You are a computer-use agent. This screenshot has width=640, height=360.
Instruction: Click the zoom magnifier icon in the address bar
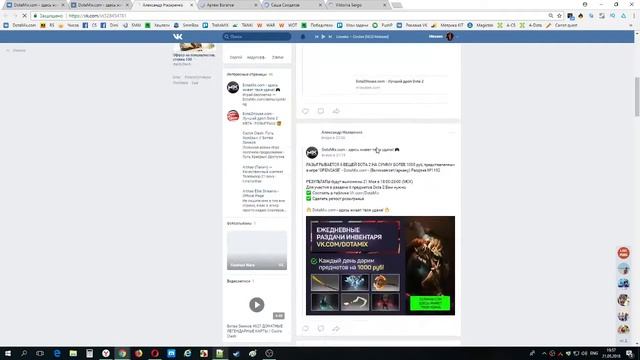(x=551, y=16)
